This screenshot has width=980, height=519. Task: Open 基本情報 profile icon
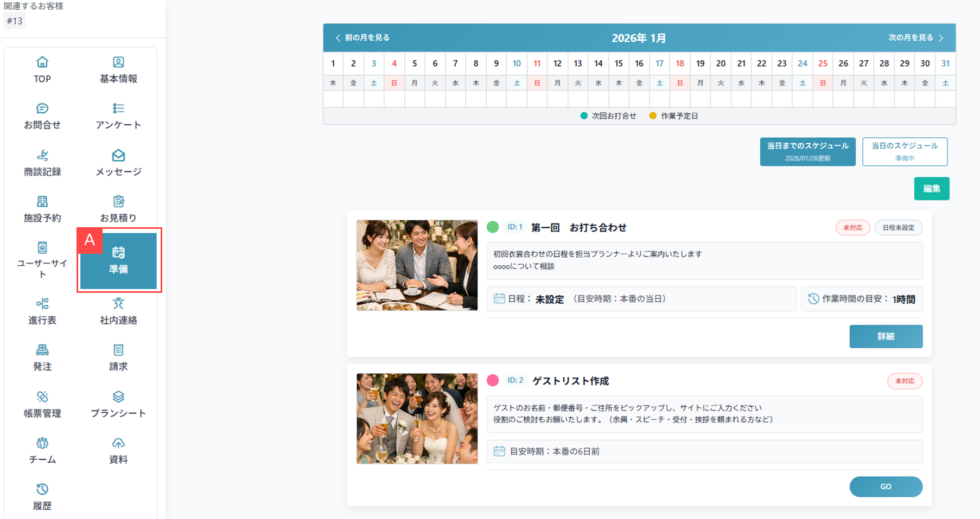[118, 62]
